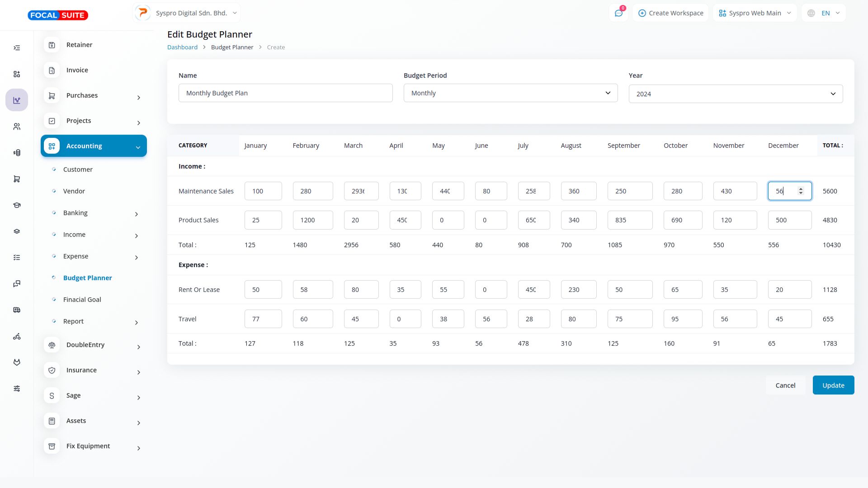
Task: Select the Customer menu item
Action: click(x=78, y=169)
